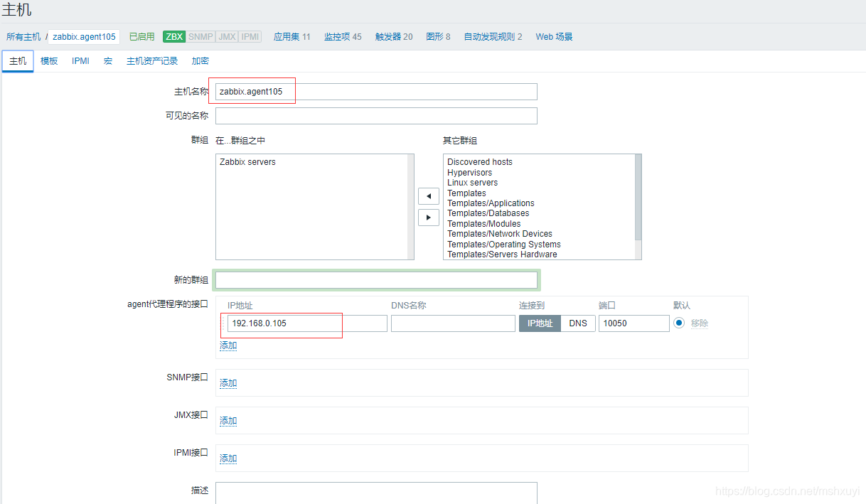The width and height of the screenshot is (866, 504).
Task: Open 应用集 11 link
Action: (292, 36)
